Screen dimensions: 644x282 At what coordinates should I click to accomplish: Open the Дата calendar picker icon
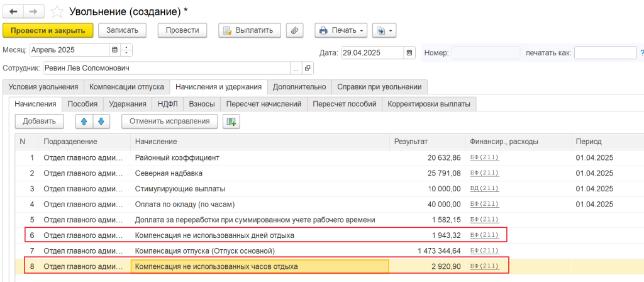click(409, 53)
